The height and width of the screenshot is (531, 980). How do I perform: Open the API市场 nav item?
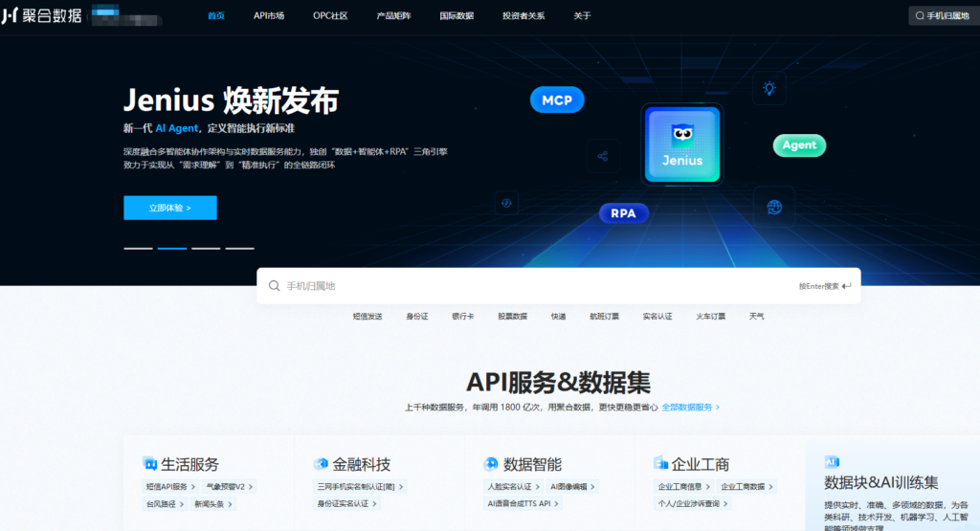(x=269, y=15)
